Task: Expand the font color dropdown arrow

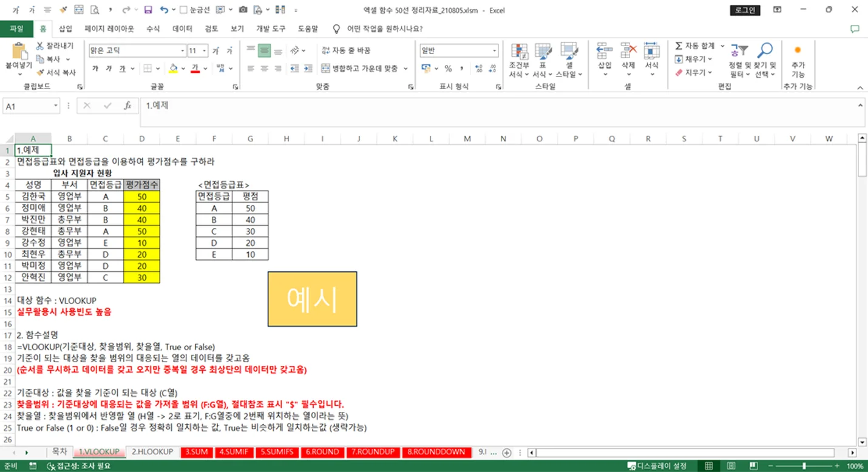Action: [x=205, y=69]
